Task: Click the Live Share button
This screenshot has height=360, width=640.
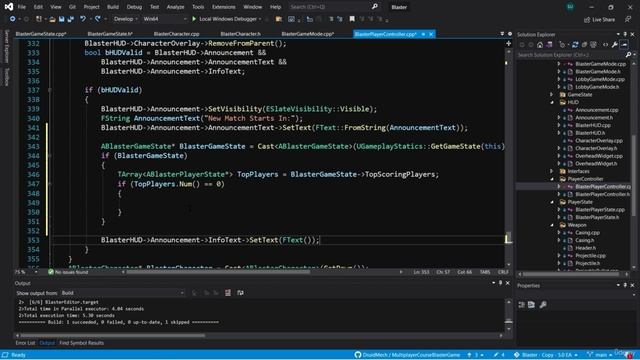Action: (600, 20)
